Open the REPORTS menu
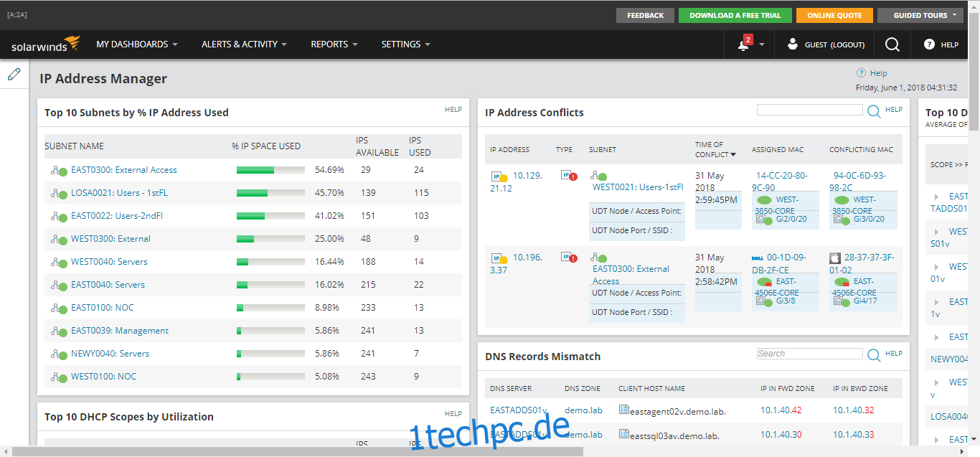This screenshot has height=457, width=980. [334, 44]
